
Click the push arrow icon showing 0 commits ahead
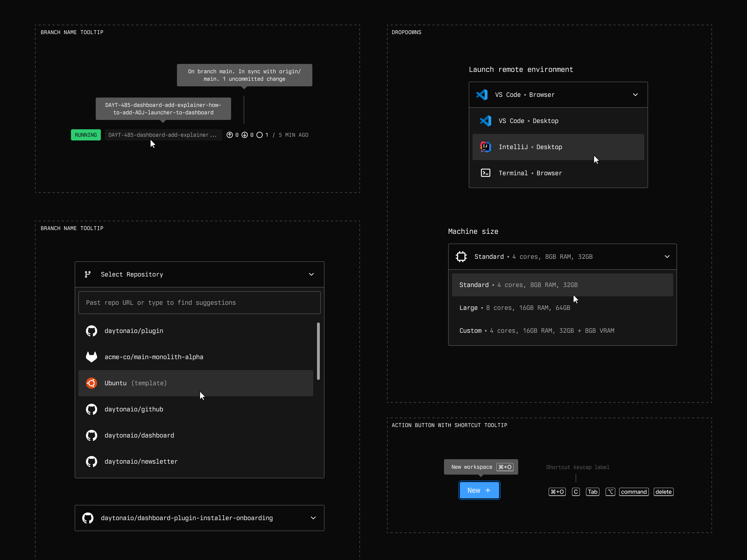point(230,135)
